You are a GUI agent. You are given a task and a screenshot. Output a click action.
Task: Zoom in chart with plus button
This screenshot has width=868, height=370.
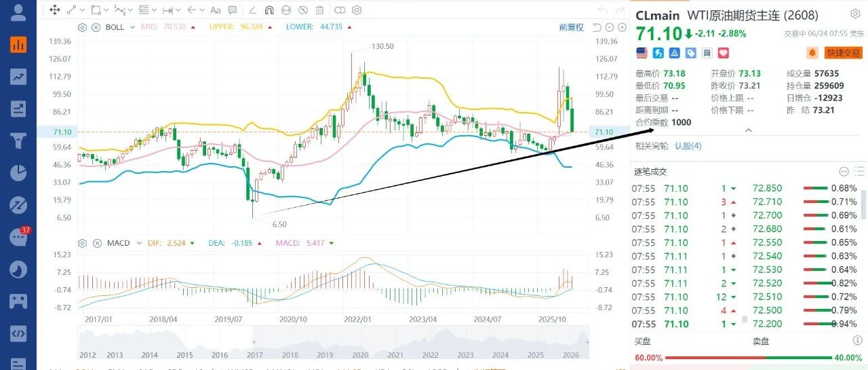[x=622, y=27]
